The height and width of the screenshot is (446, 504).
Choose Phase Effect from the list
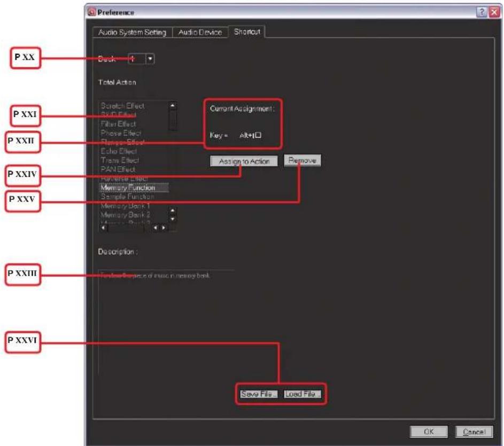(x=121, y=133)
